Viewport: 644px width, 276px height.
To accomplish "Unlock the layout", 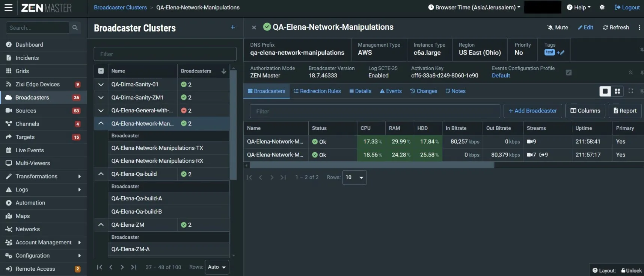I will 632,270.
